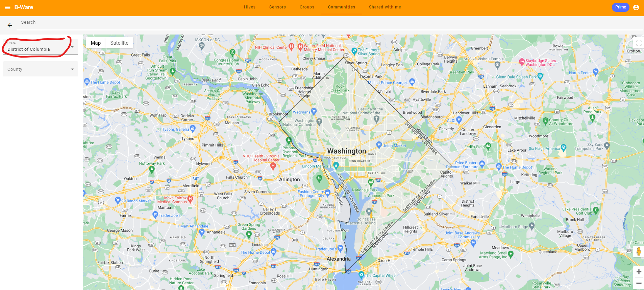Click the Mall at Prince George's pin
Viewport: 644px width, 290px height.
(412, 82)
